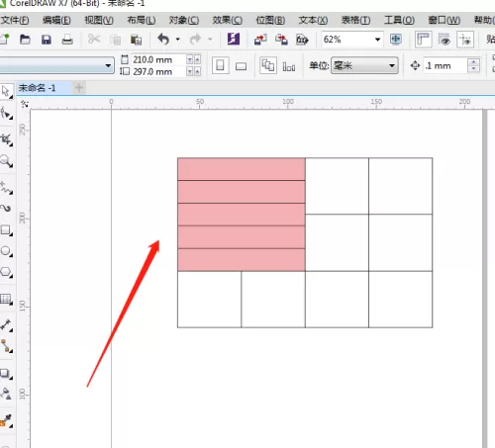Select landscape page orientation
Image resolution: width=495 pixels, height=448 pixels.
[241, 66]
